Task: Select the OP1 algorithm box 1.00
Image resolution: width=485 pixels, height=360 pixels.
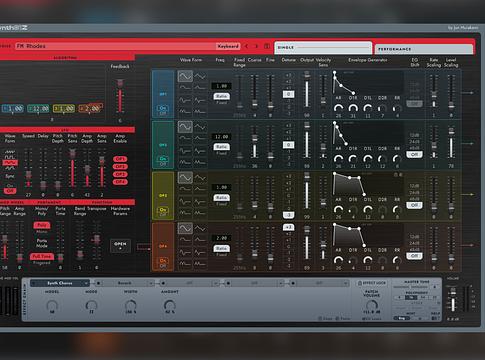Action: coord(12,109)
